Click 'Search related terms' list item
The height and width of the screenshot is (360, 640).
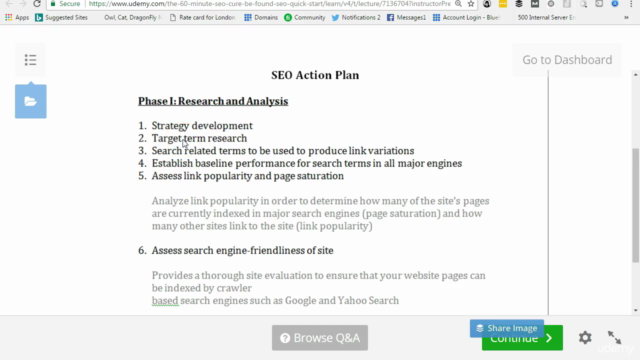click(283, 151)
